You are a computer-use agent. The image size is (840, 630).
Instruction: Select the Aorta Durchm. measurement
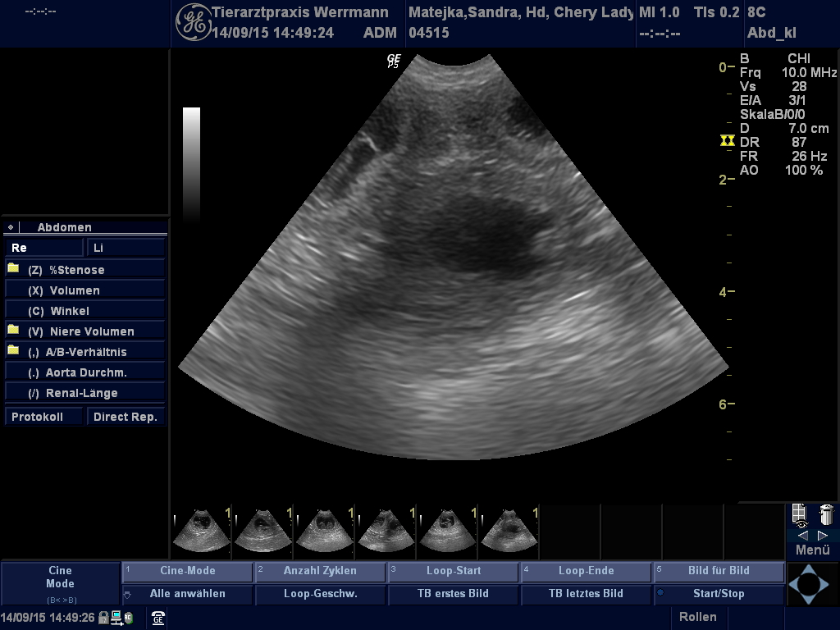click(x=85, y=372)
